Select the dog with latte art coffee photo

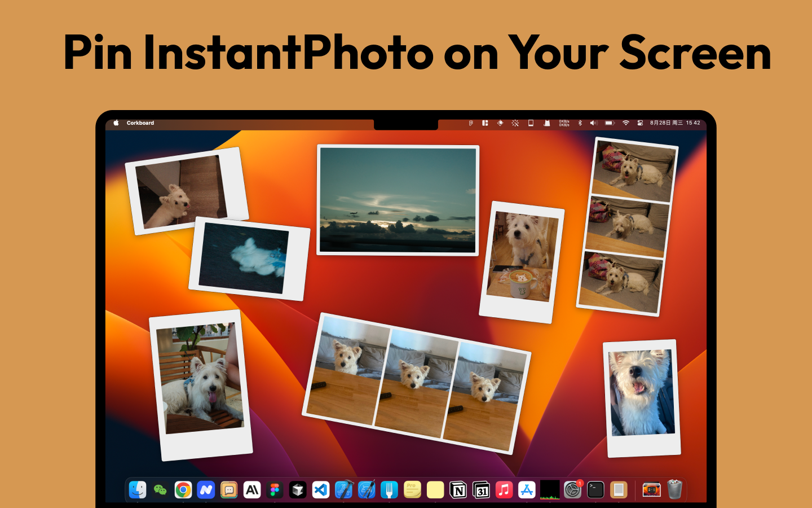[522, 262]
